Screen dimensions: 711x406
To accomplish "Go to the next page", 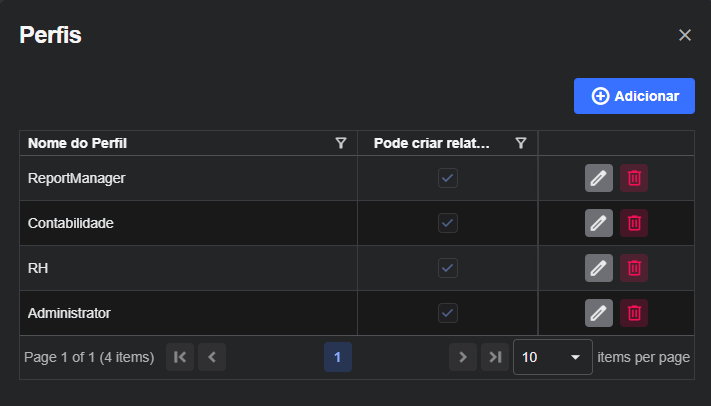I will [x=463, y=357].
